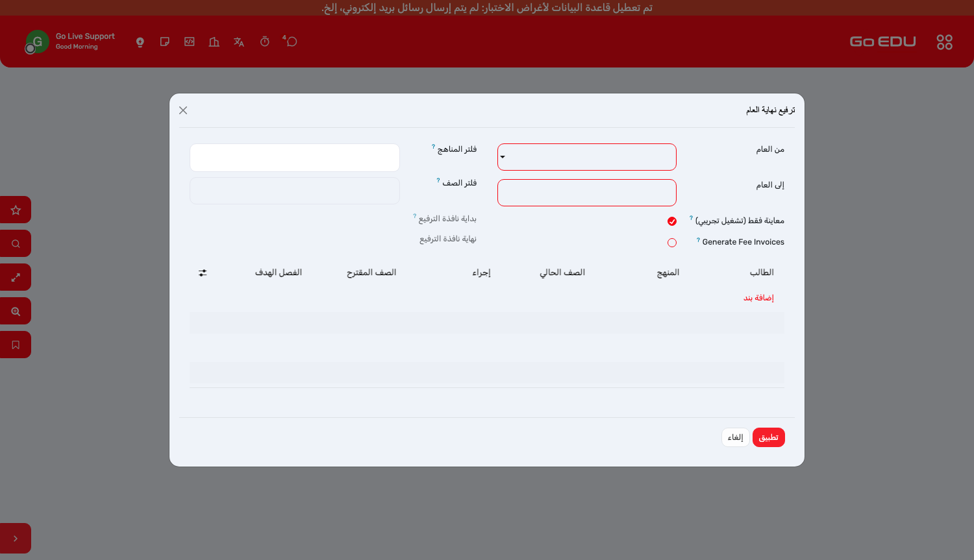The width and height of the screenshot is (974, 560).
Task: Open the lightbulb tips icon in header
Action: pyautogui.click(x=140, y=42)
